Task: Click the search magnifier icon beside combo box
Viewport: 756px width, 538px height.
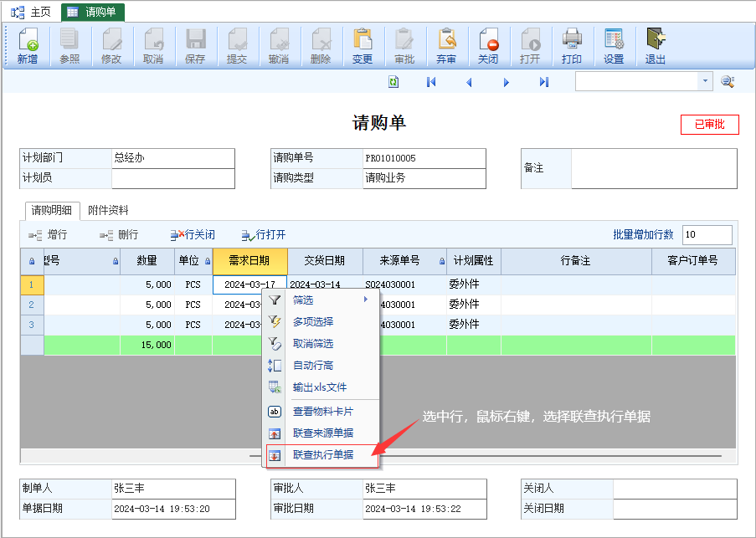Action: pyautogui.click(x=728, y=81)
